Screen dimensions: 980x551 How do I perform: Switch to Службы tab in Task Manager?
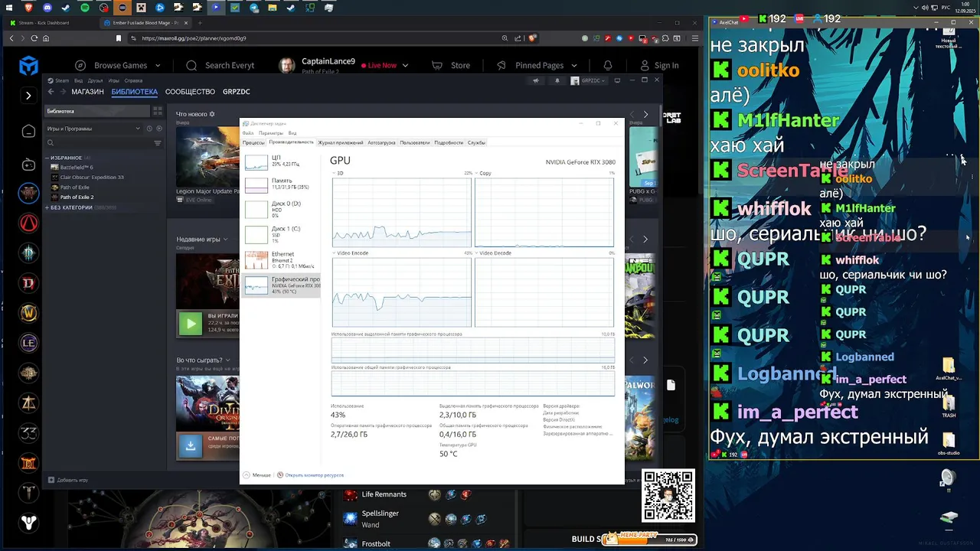coord(476,142)
